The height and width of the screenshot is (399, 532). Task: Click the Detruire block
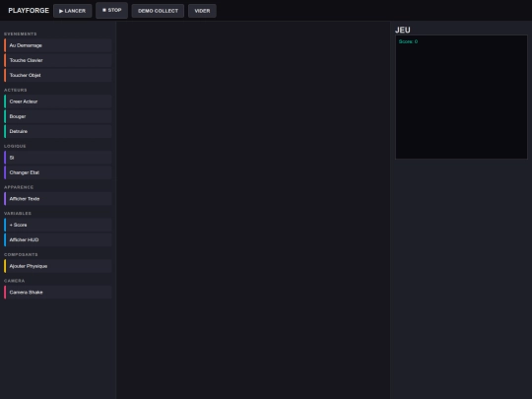coord(58,131)
